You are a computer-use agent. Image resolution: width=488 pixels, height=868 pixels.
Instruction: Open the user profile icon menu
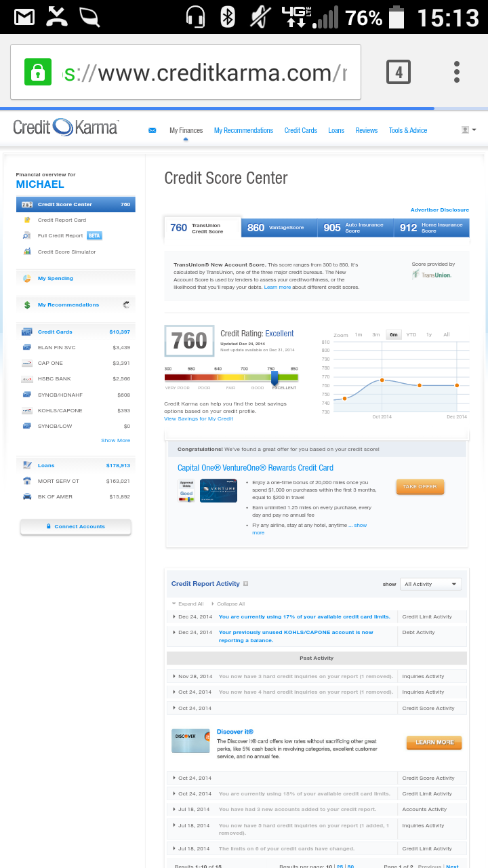[468, 130]
